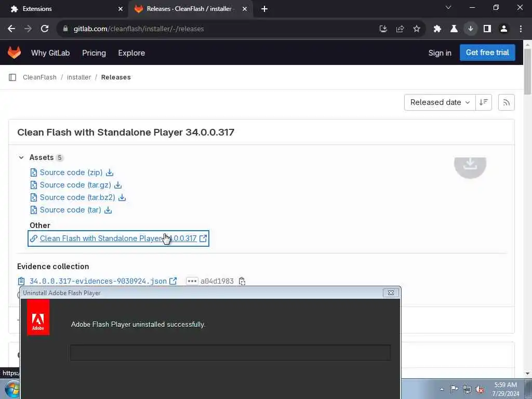Image resolution: width=532 pixels, height=399 pixels.
Task: Click Sign in link
Action: point(440,53)
